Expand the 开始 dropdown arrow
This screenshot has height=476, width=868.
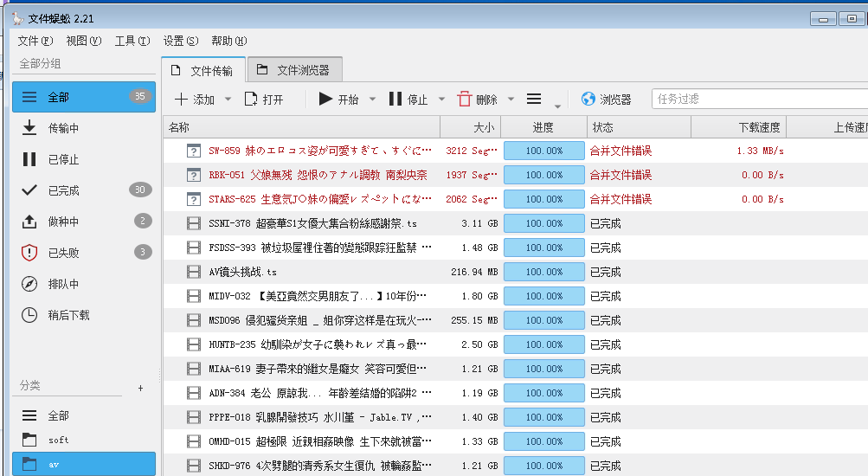click(x=372, y=100)
